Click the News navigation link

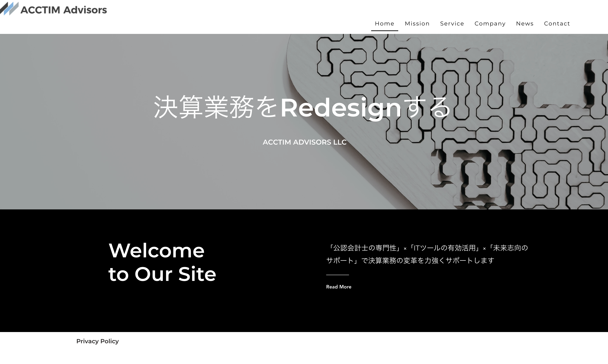point(525,23)
